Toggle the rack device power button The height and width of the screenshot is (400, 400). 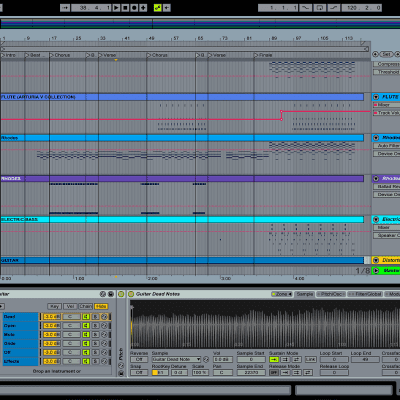(x=121, y=294)
